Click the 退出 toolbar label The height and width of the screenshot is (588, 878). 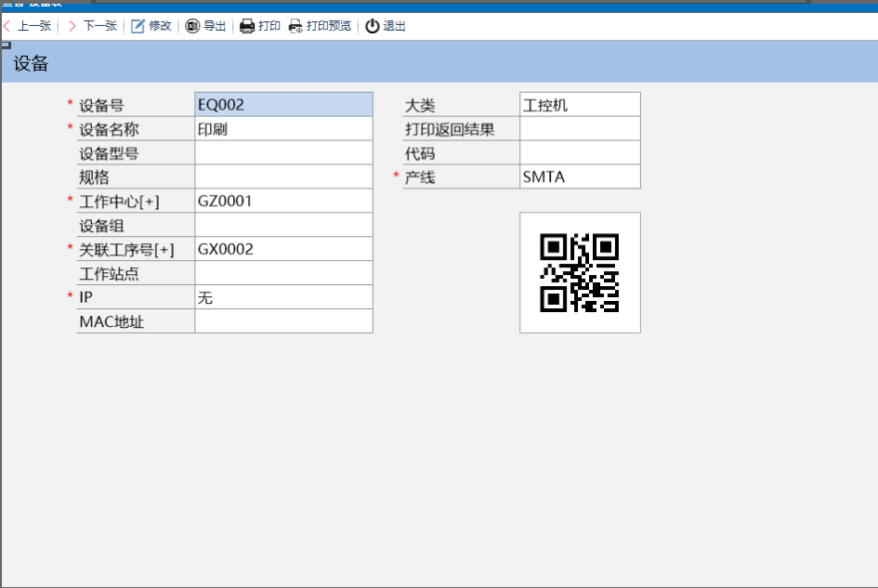395,26
